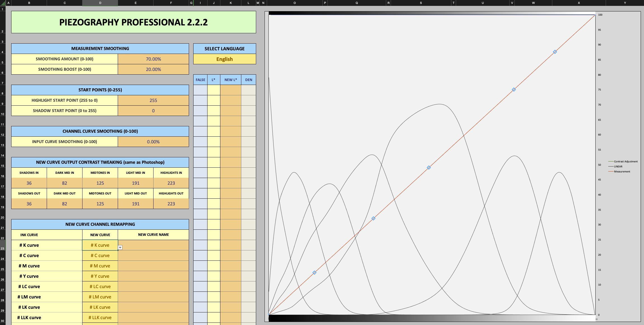The height and width of the screenshot is (325, 644).
Task: Select column B header
Action: point(29,3)
